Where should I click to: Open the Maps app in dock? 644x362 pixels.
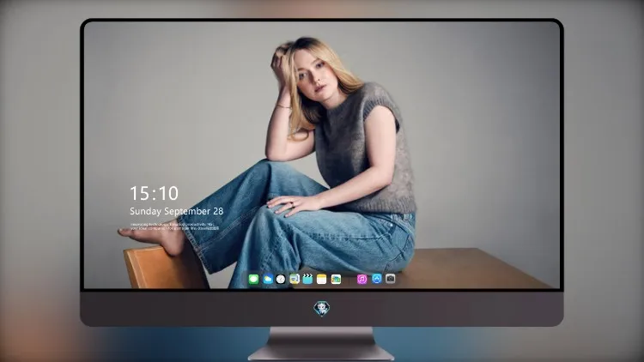[x=294, y=280]
